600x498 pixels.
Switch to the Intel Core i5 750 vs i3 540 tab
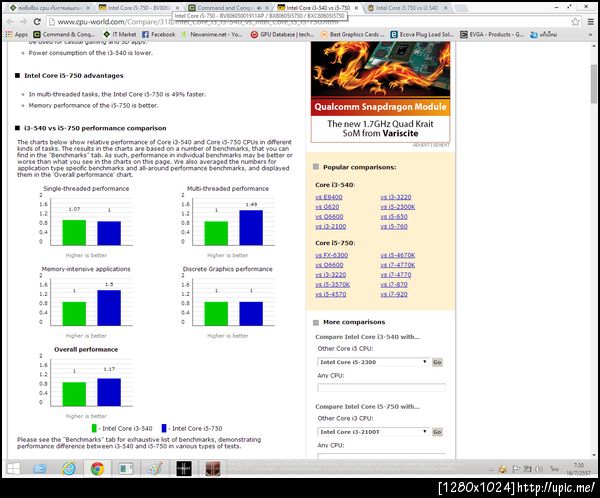tap(407, 8)
